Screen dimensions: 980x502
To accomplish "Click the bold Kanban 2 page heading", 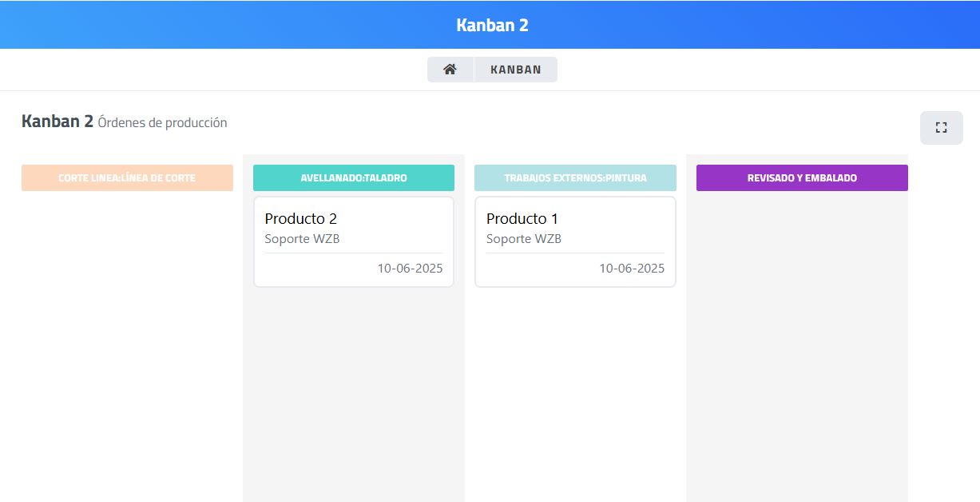I will point(58,122).
